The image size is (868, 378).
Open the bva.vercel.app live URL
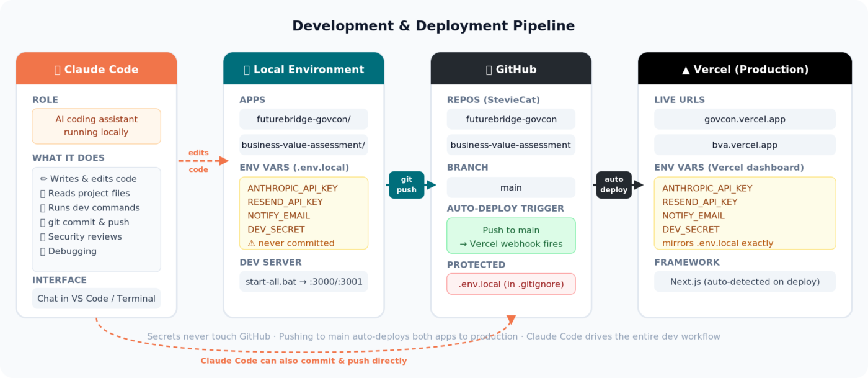pyautogui.click(x=745, y=145)
